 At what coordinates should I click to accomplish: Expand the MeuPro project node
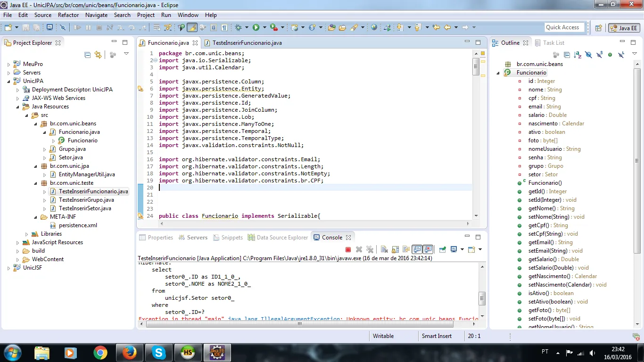coord(8,64)
